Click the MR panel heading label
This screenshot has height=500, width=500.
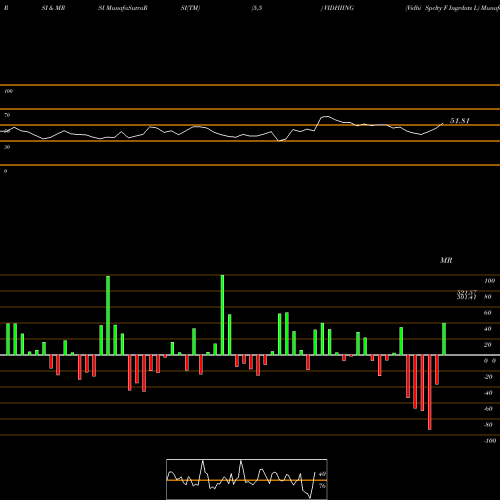446,260
